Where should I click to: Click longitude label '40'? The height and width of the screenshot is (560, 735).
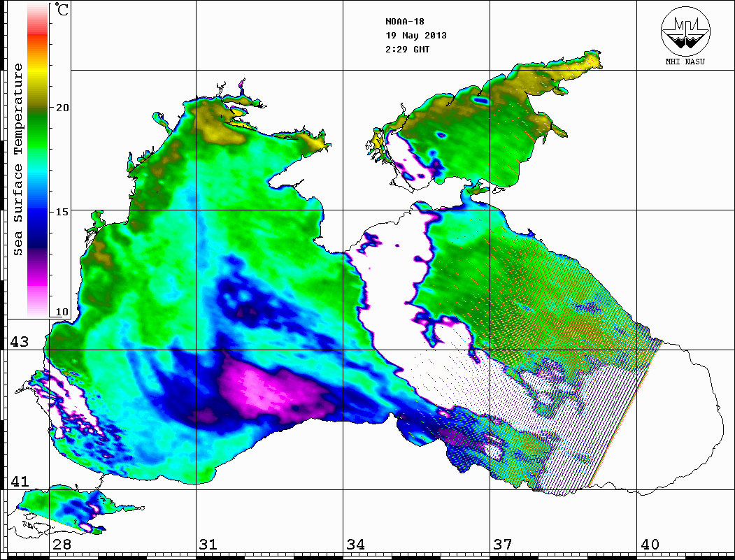tap(650, 545)
